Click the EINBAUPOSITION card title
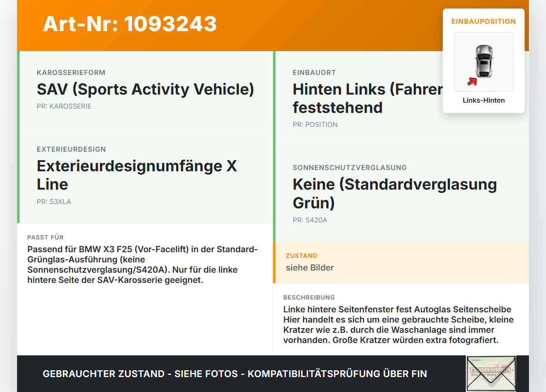Image resolution: width=546 pixels, height=392 pixels. 484,21
